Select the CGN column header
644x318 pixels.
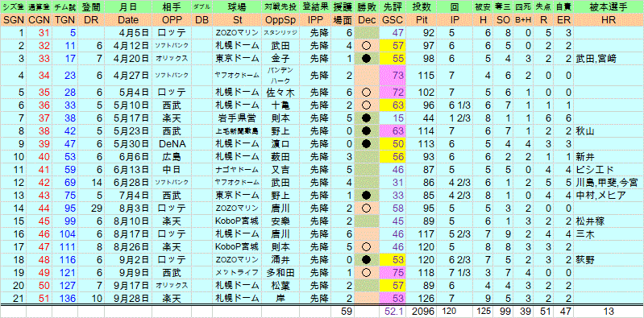click(x=39, y=19)
